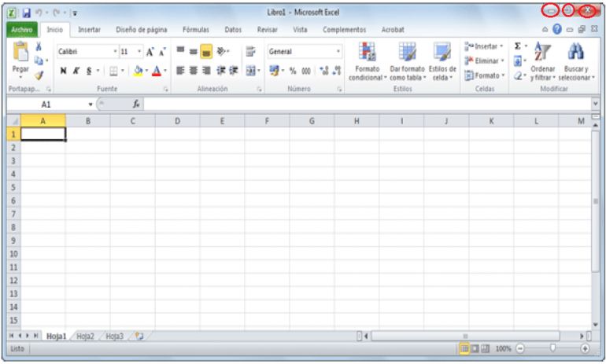Toggle bottom vertical alignment highlighted button
606x364 pixels.
click(x=206, y=52)
